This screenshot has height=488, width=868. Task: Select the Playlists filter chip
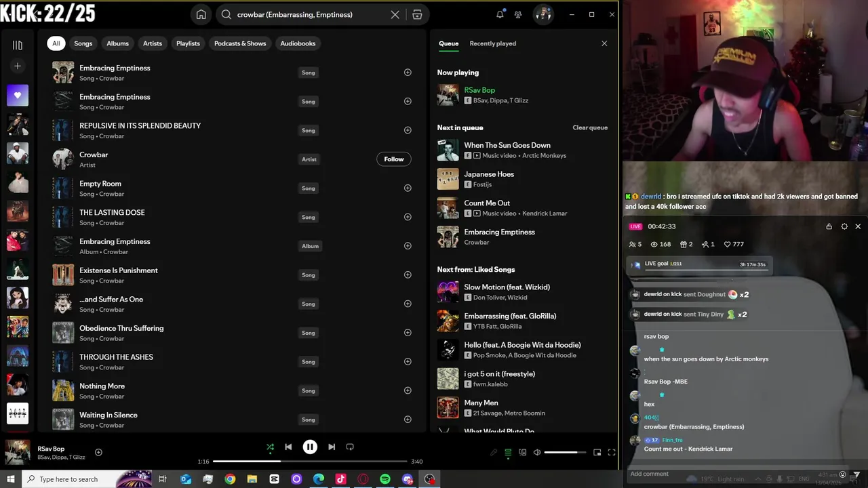tap(188, 43)
